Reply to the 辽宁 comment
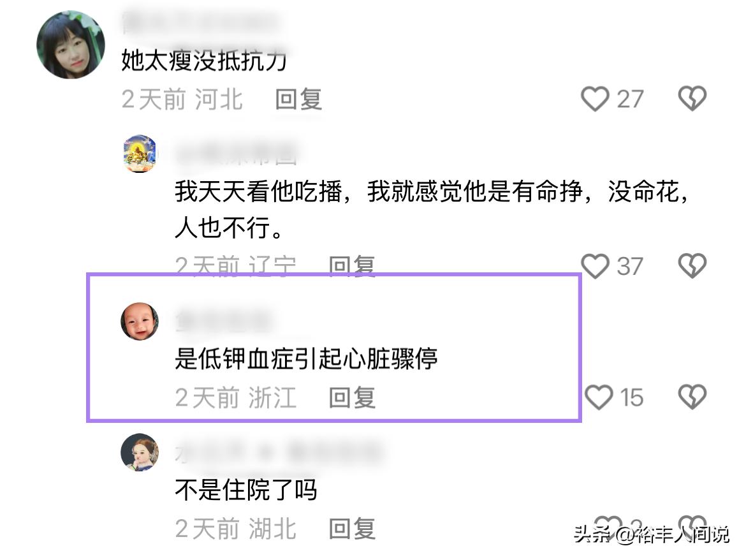Viewport: 746px width, 560px height. point(352,265)
